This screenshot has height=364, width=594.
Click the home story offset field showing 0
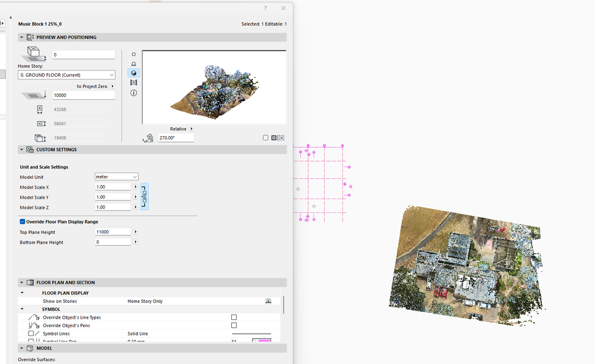coord(84,55)
